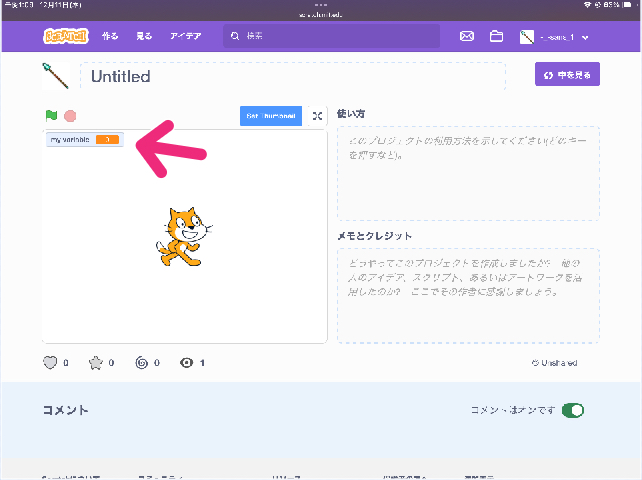Click the star favorite icon
The width and height of the screenshot is (642, 480).
(96, 363)
